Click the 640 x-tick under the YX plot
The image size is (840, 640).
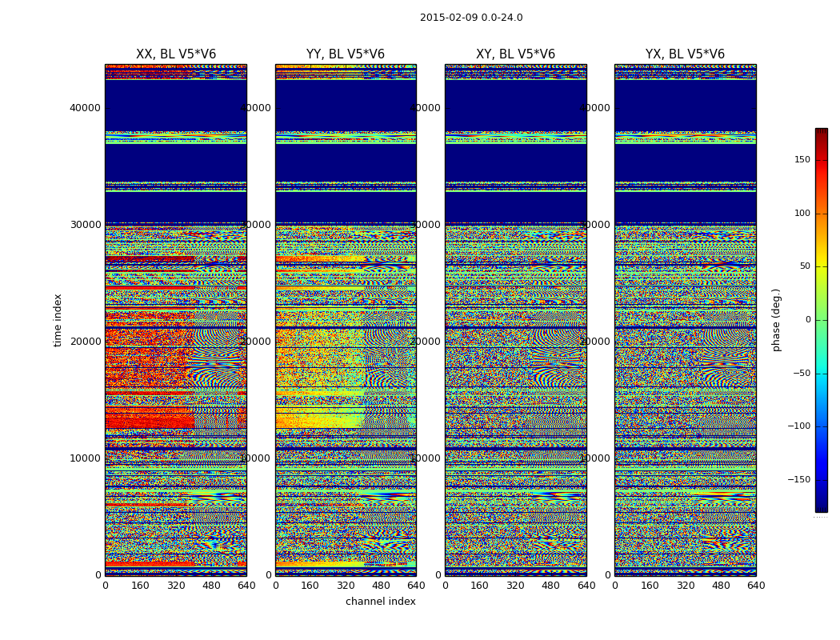pos(756,586)
